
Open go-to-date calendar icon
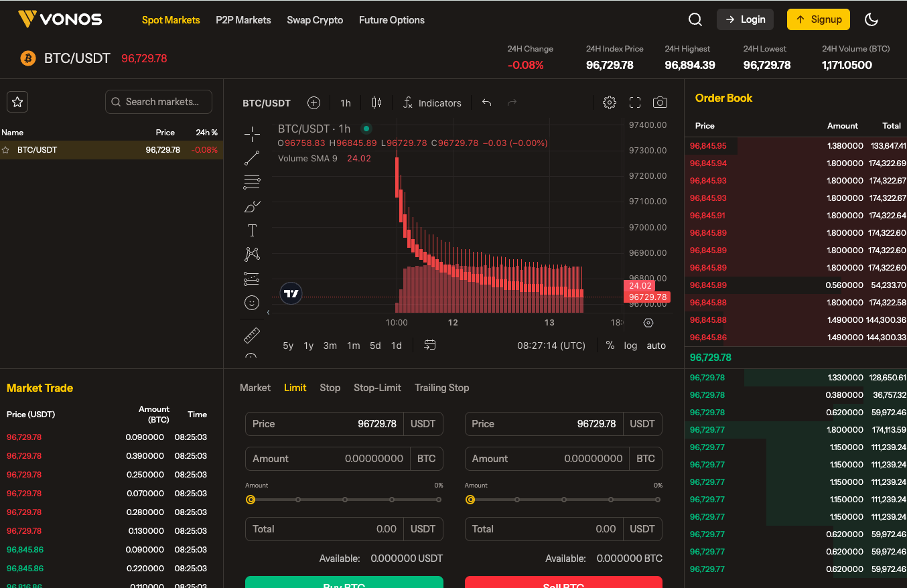(x=430, y=346)
